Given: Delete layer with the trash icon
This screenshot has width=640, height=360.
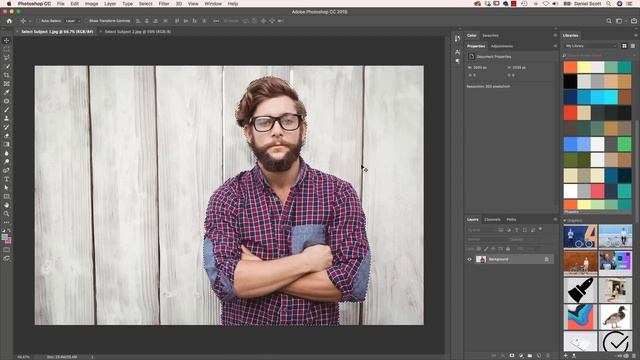Looking at the screenshot, I should coord(548,356).
